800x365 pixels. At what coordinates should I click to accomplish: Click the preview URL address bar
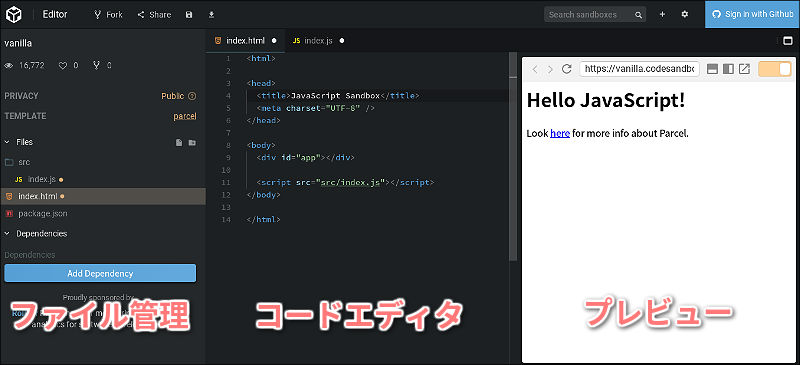(x=639, y=69)
